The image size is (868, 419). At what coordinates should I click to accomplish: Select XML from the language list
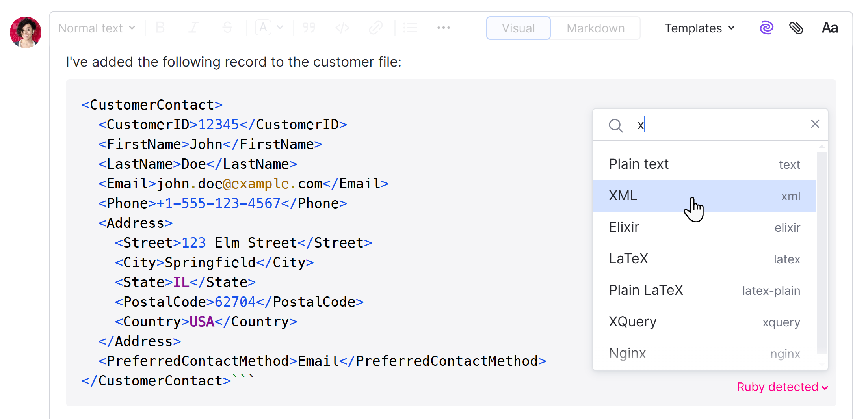click(670, 195)
